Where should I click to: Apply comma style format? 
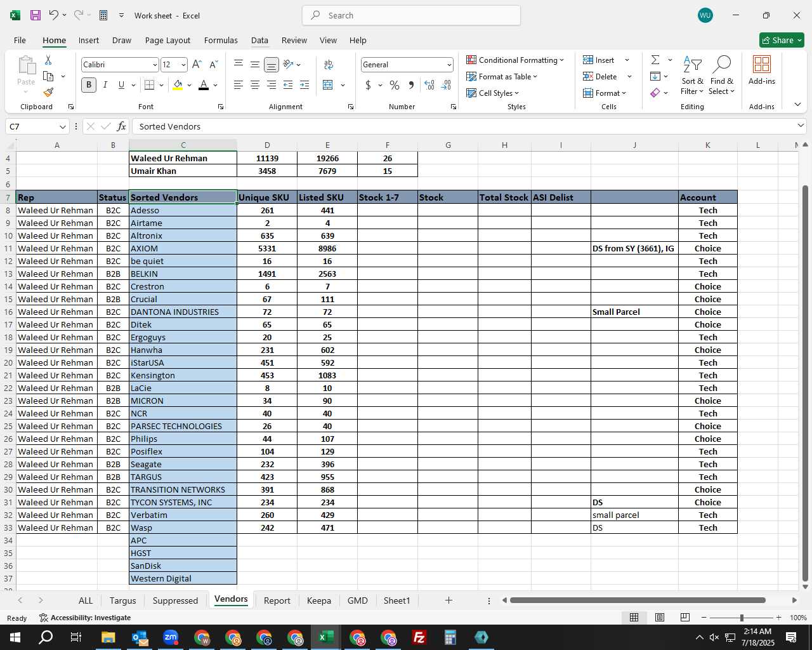411,84
